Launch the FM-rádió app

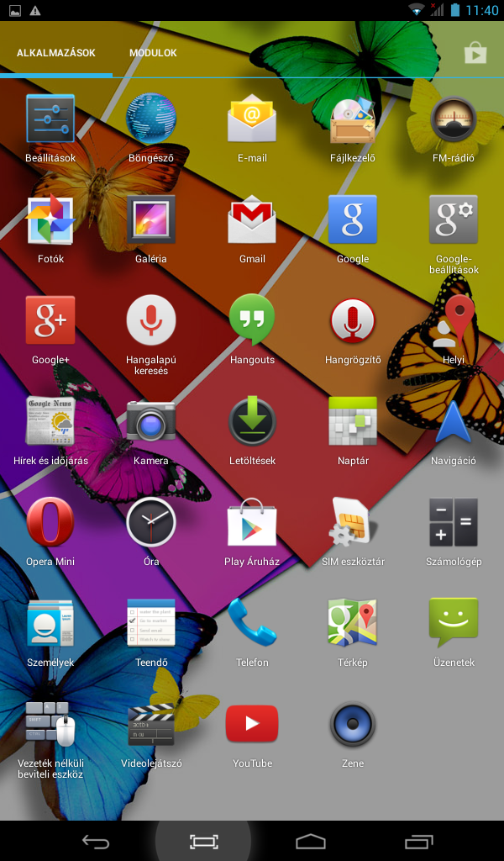[x=453, y=118]
